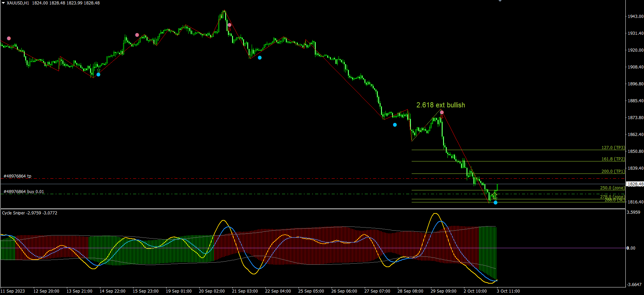
Task: Select the 3.5959 indicator scale value
Action: [634, 212]
